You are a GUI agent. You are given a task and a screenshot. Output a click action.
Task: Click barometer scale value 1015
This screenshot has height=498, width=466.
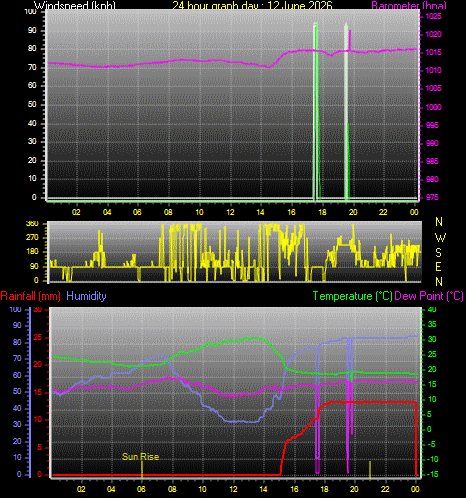click(433, 52)
